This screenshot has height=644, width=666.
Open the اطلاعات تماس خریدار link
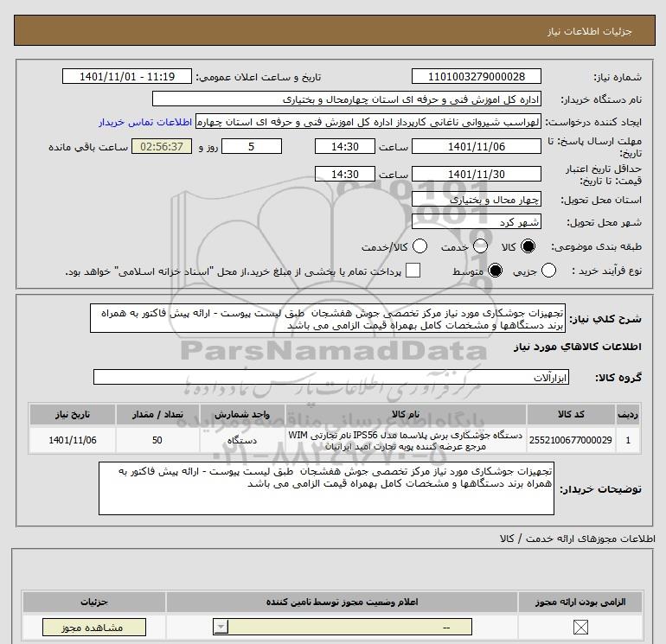(x=145, y=122)
